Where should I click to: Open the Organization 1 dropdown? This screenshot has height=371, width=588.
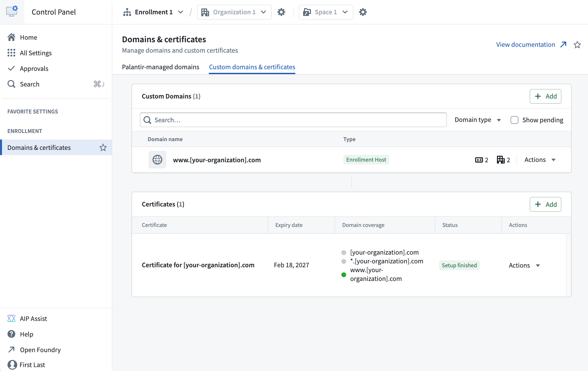[x=234, y=12]
